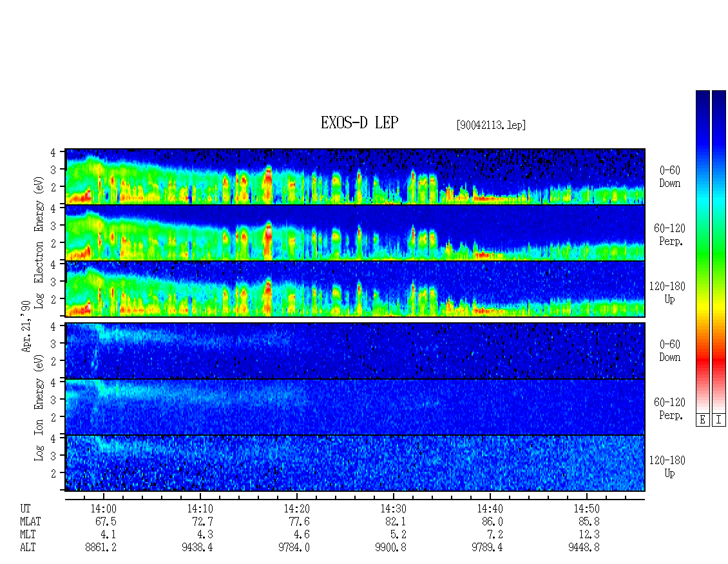Click the ALT row label
The height and width of the screenshot is (564, 728).
pos(28,548)
